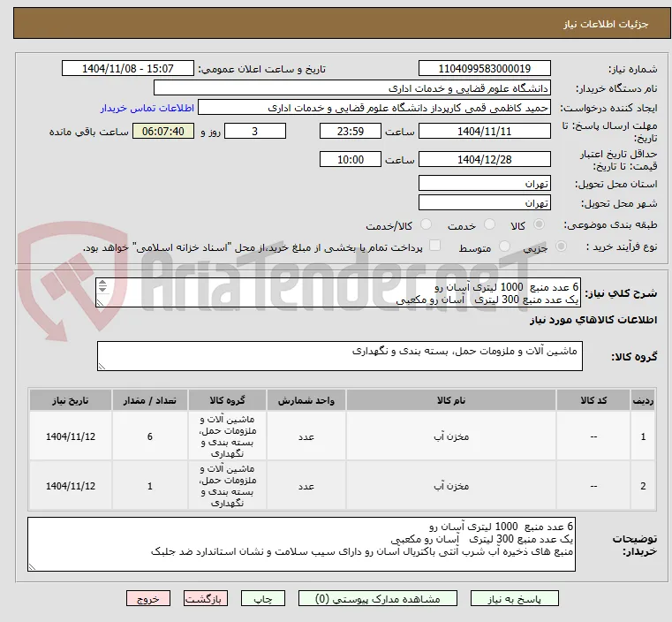The height and width of the screenshot is (622, 672).
Task: Click the remaining time field 06:07:40
Action: tap(162, 131)
